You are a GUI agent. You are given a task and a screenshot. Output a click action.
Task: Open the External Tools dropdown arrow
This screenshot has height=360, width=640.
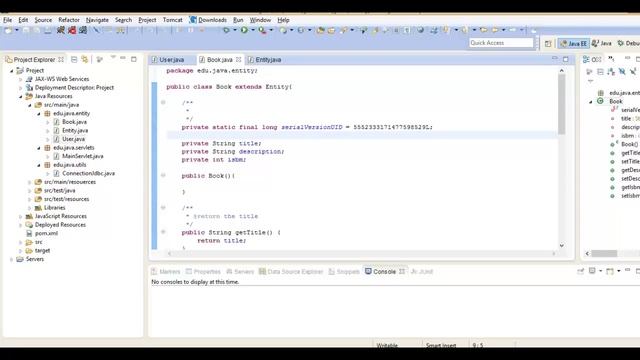[x=271, y=30]
